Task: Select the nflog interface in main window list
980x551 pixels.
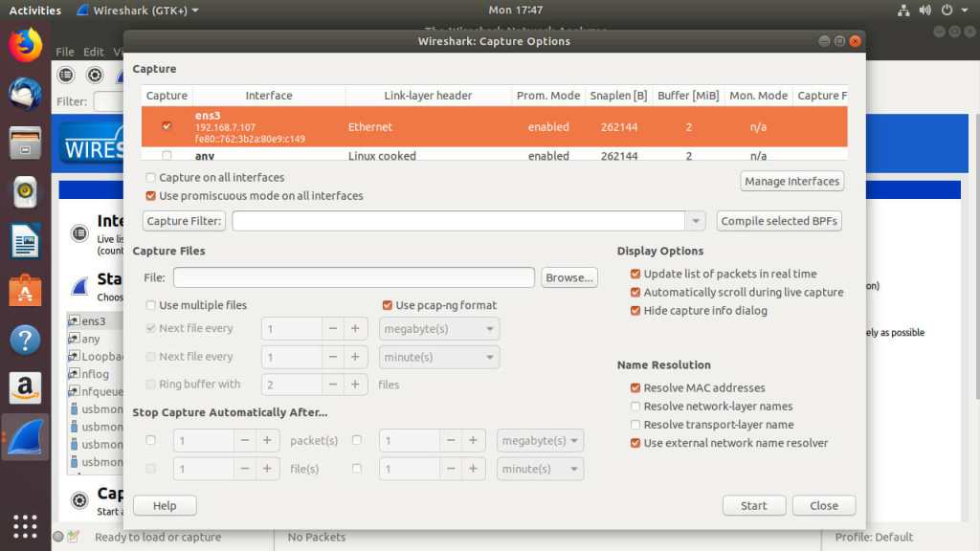Action: click(95, 374)
